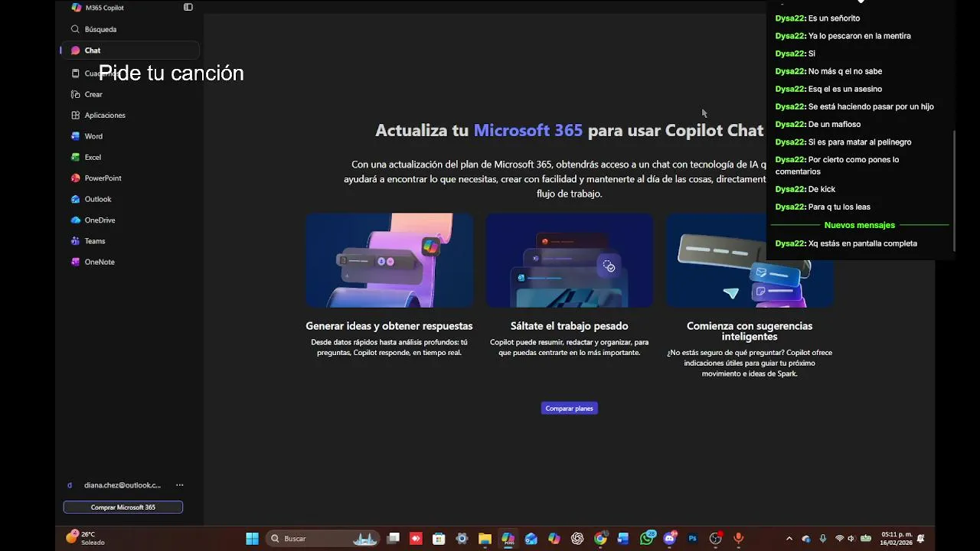Open the notifications bell icon
The width and height of the screenshot is (980, 551).
point(921,539)
